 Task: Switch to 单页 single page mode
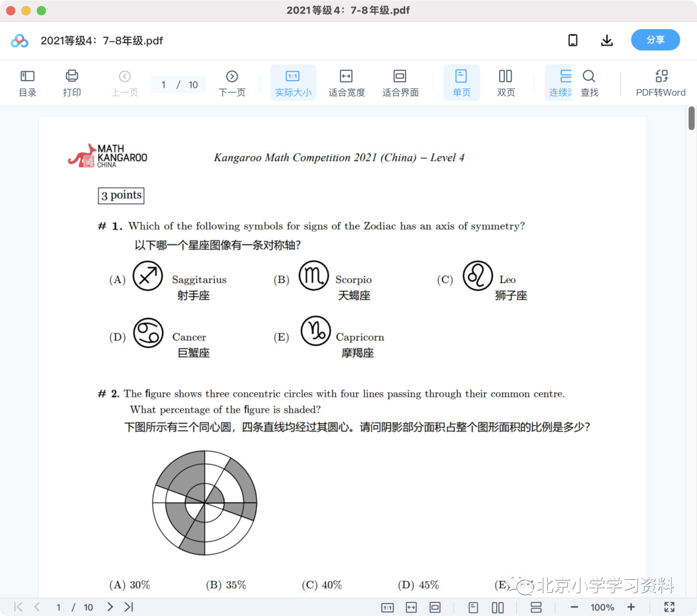coord(461,83)
